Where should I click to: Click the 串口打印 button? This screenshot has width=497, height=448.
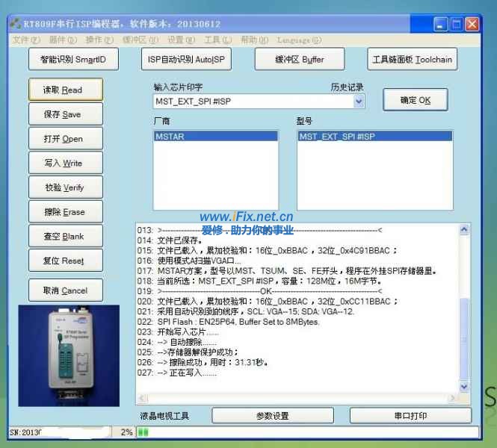[410, 416]
